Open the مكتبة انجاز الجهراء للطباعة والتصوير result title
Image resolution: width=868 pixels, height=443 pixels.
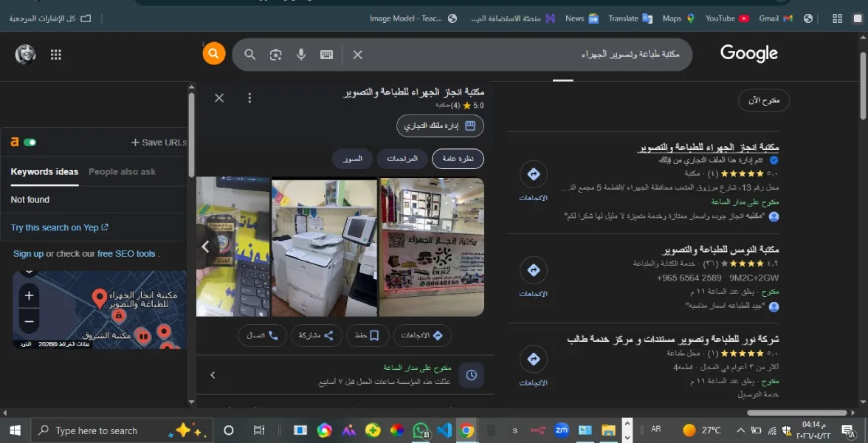708,148
